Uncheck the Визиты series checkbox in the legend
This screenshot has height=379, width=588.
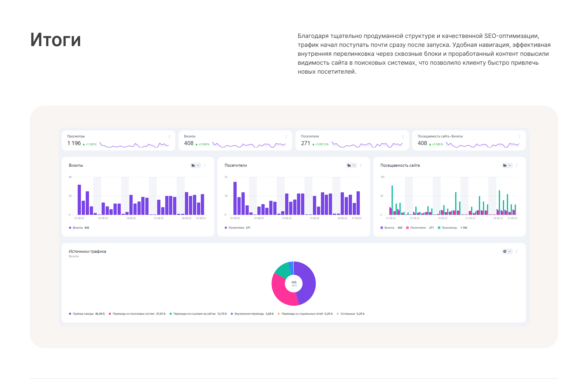click(382, 228)
